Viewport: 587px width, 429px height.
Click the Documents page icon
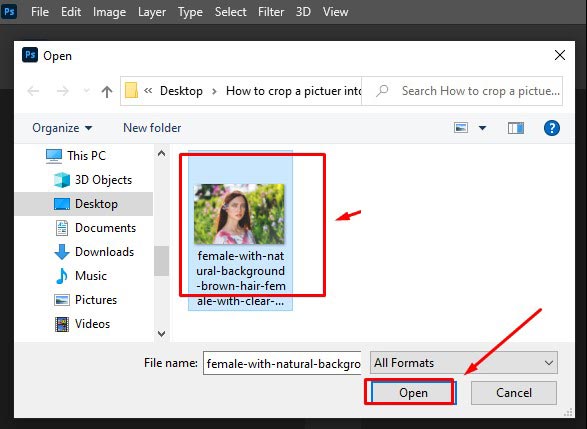pyautogui.click(x=62, y=228)
